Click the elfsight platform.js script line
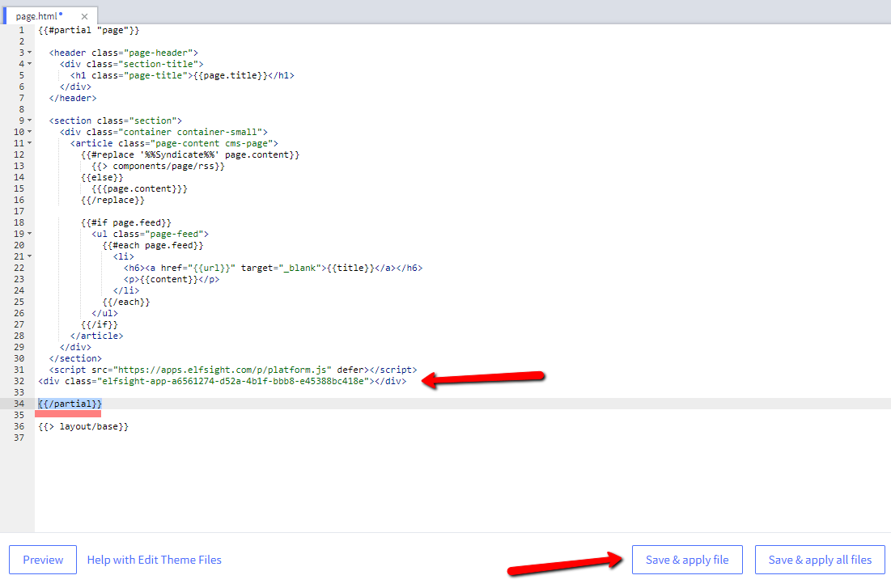Screen dimensions: 891x588 233,370
